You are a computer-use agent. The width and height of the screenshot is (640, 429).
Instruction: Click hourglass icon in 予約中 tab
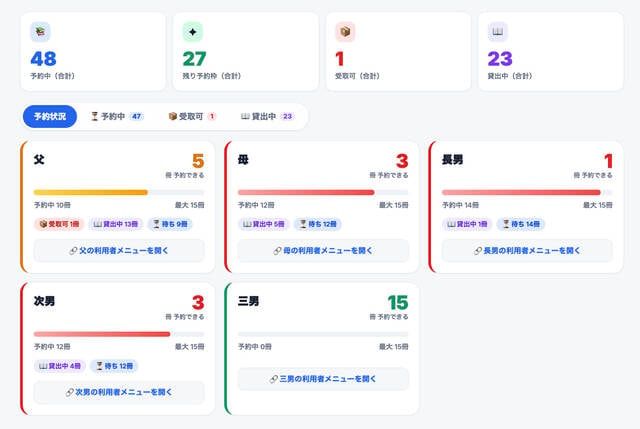click(94, 116)
